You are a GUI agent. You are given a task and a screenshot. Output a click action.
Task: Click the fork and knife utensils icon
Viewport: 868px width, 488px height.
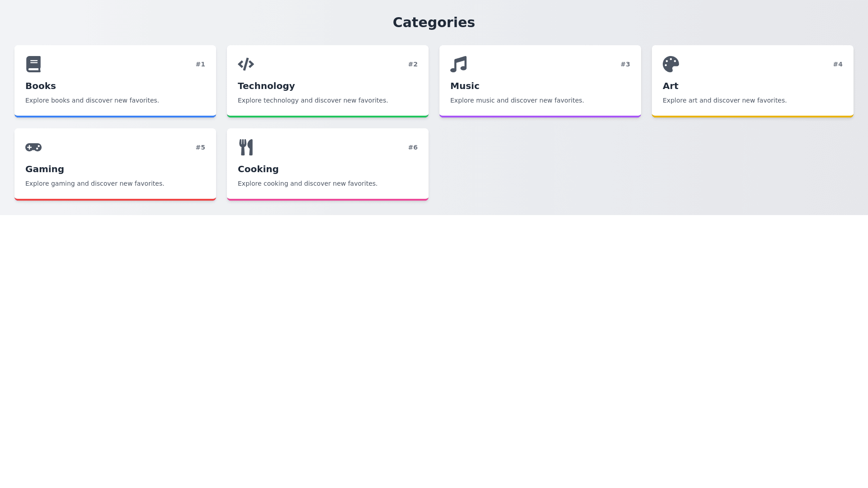(x=246, y=147)
